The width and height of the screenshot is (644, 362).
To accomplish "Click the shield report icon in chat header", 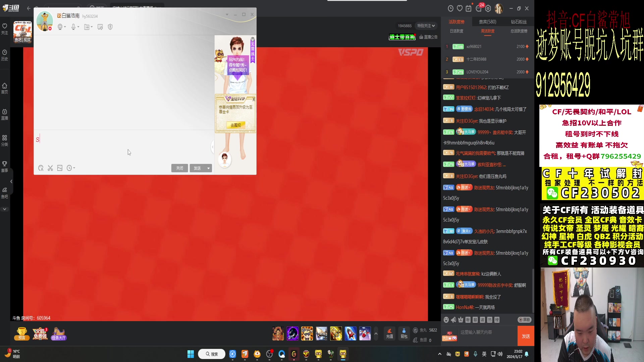I will tap(110, 27).
